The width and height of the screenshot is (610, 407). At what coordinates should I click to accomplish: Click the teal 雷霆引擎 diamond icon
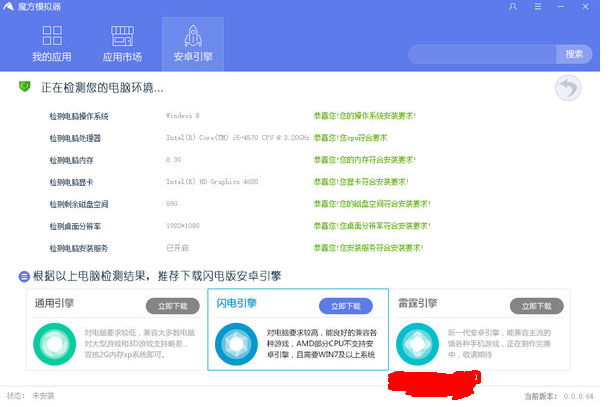pyautogui.click(x=417, y=344)
